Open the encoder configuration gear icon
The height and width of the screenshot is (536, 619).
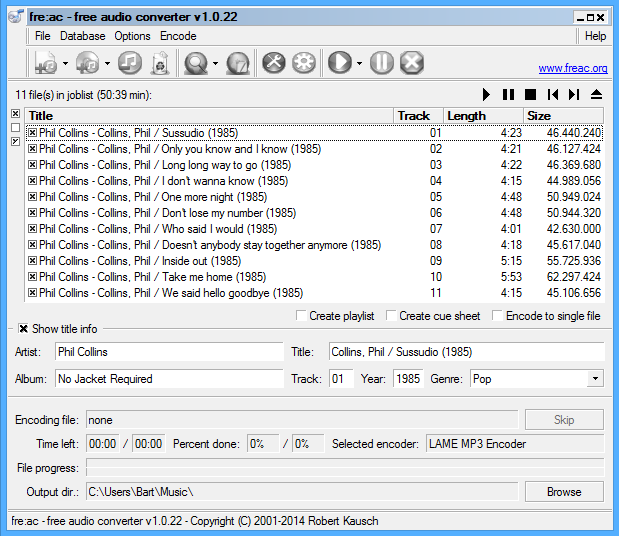304,63
